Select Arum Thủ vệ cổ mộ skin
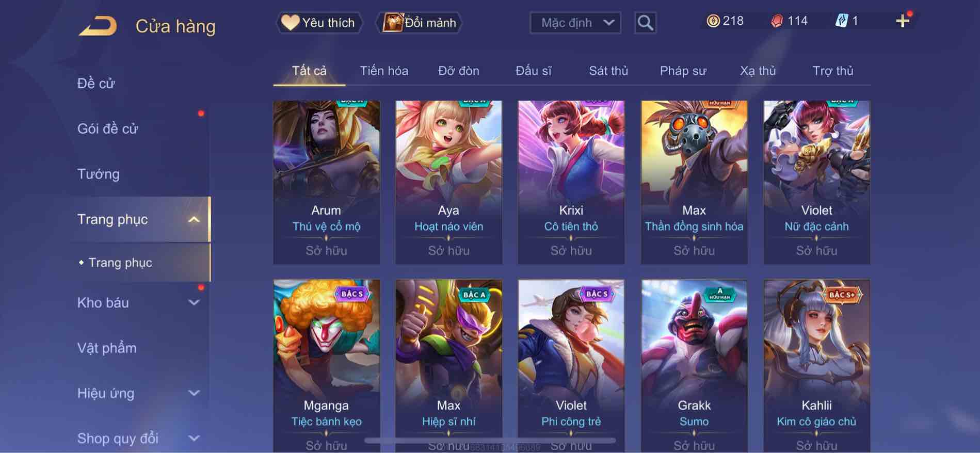 click(x=326, y=182)
